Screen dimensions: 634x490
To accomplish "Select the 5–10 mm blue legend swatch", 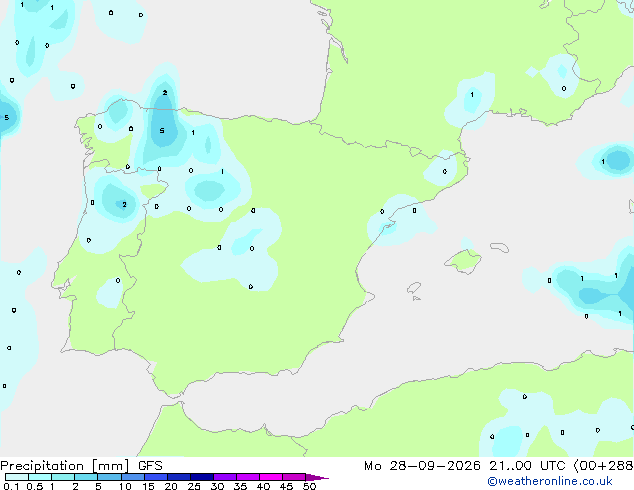I will [x=109, y=477].
